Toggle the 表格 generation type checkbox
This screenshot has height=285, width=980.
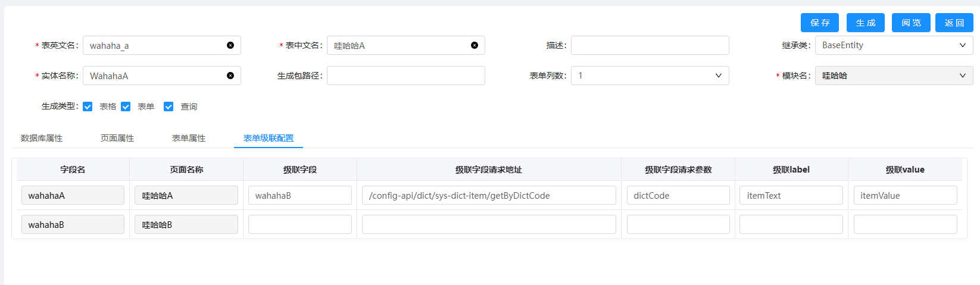click(x=88, y=107)
